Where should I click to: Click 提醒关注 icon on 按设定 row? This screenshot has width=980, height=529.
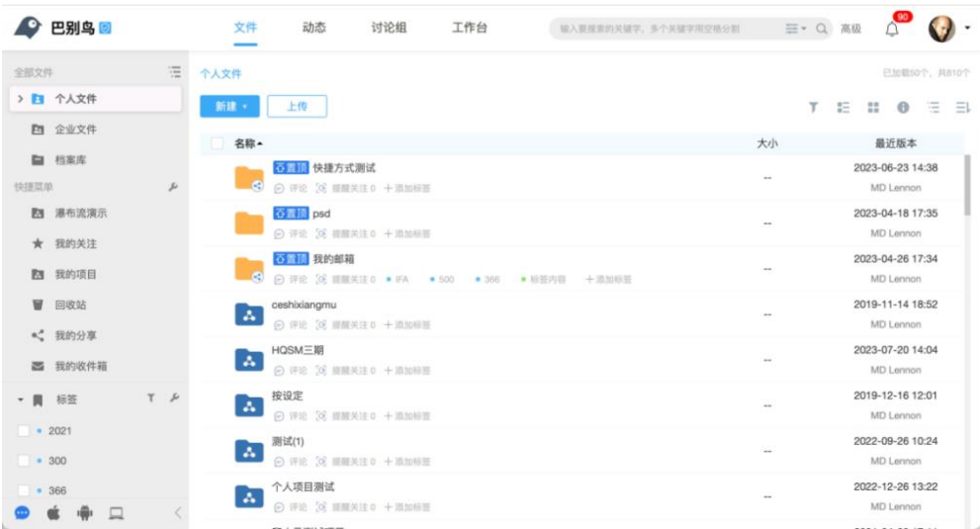point(320,416)
